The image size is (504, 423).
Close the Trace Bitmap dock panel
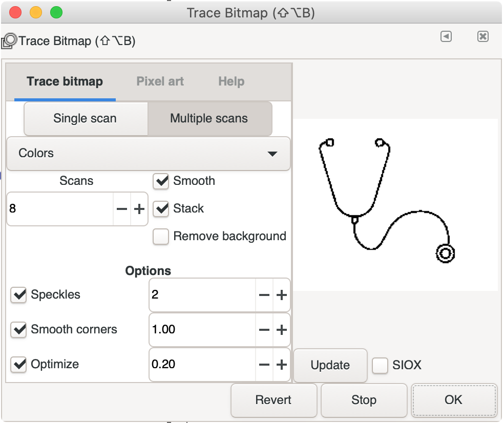(x=483, y=36)
